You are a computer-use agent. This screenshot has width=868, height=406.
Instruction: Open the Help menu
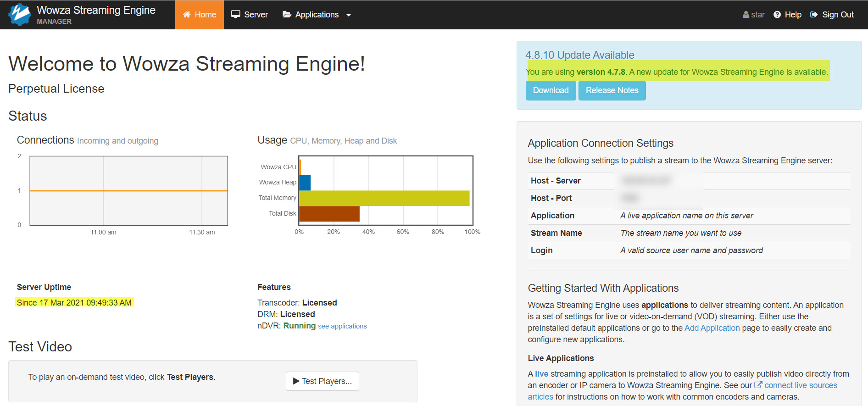[787, 15]
